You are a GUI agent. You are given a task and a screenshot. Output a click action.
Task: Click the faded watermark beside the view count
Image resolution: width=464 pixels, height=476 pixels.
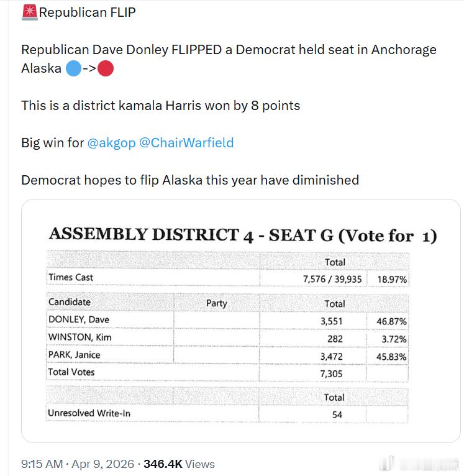click(x=422, y=464)
